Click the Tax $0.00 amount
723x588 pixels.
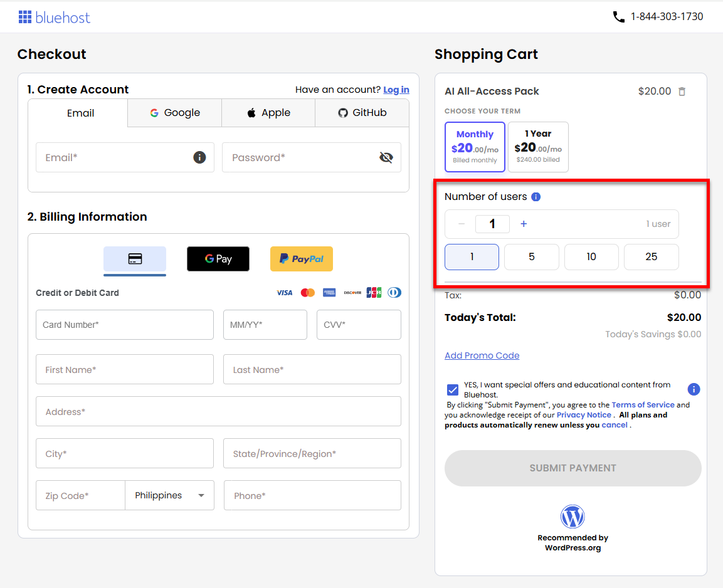tap(687, 295)
